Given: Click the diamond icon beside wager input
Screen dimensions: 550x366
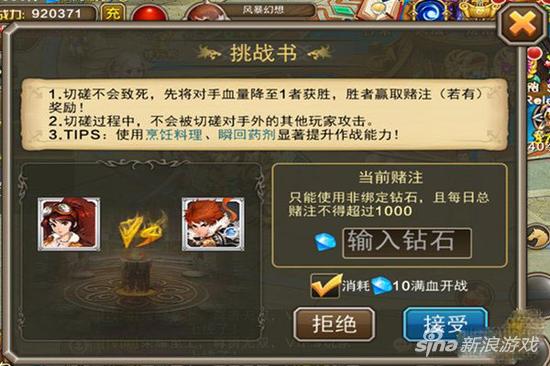Looking at the screenshot, I should pyautogui.click(x=326, y=242).
